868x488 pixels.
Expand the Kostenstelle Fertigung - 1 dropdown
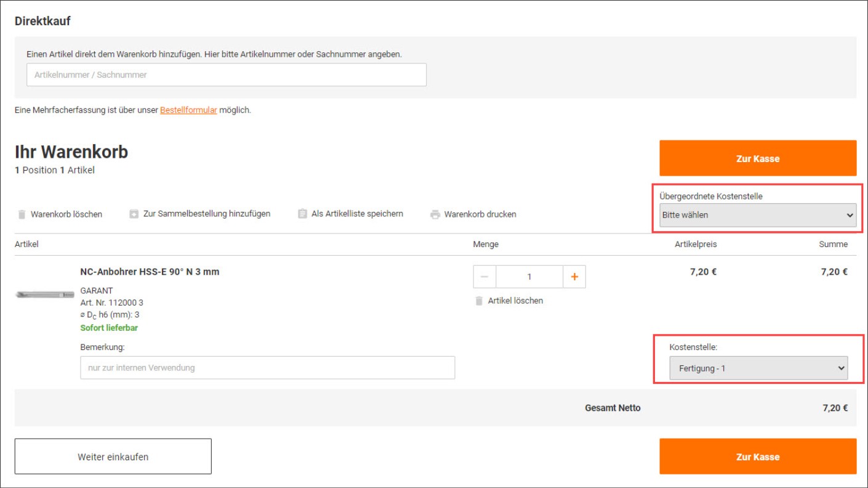tap(758, 368)
